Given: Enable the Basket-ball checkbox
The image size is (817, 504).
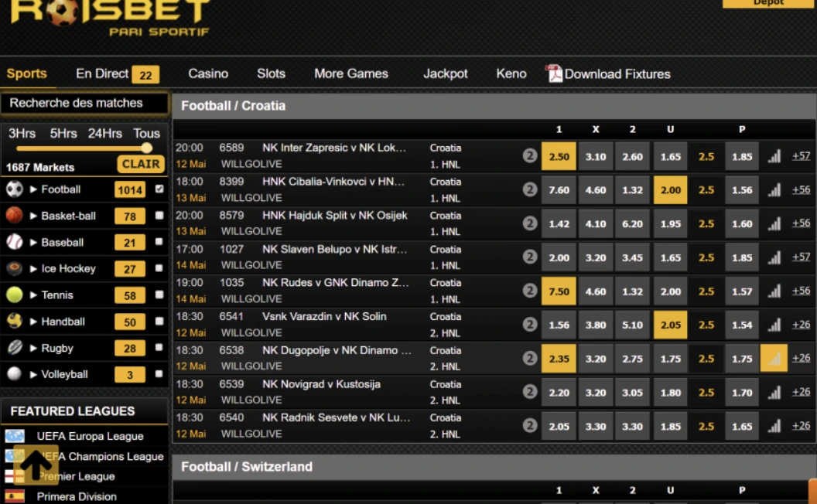Looking at the screenshot, I should [x=159, y=216].
